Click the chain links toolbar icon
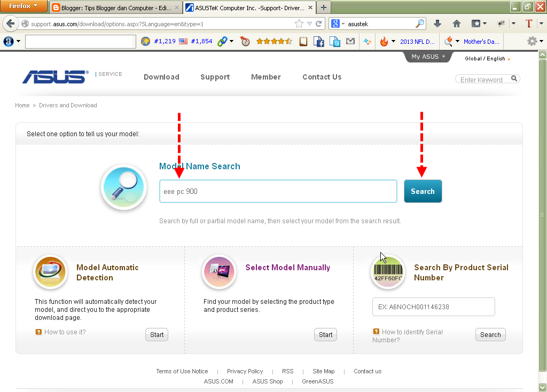 223,42
